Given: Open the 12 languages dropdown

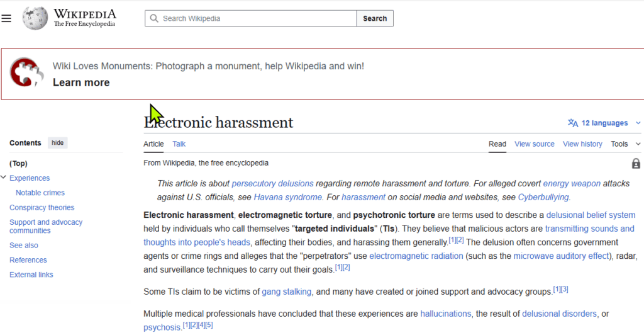Looking at the screenshot, I should (x=604, y=123).
